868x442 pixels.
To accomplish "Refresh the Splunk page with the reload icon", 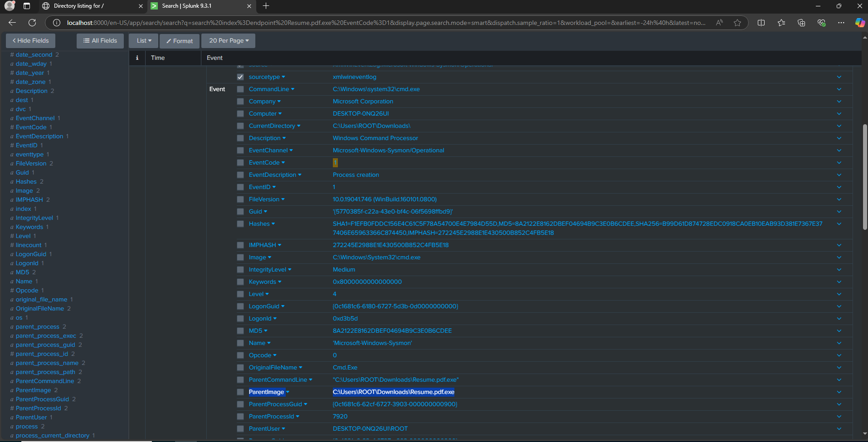I will [x=31, y=23].
